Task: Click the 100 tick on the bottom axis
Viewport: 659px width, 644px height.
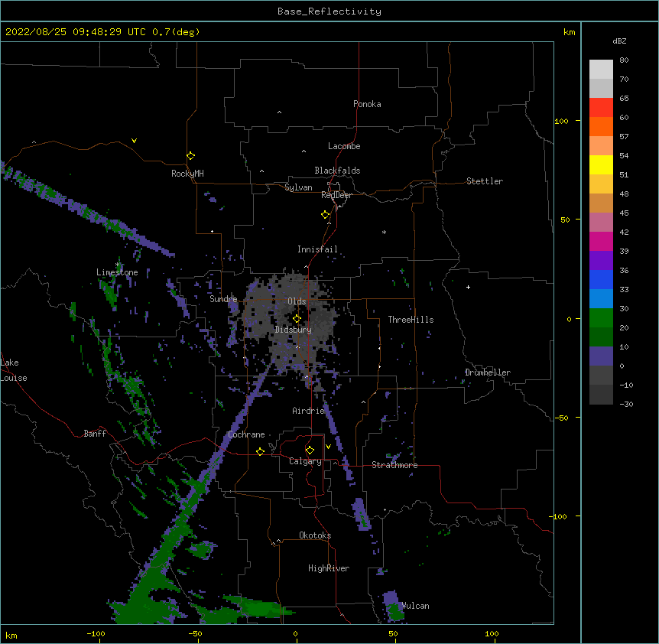Action: coord(492,633)
